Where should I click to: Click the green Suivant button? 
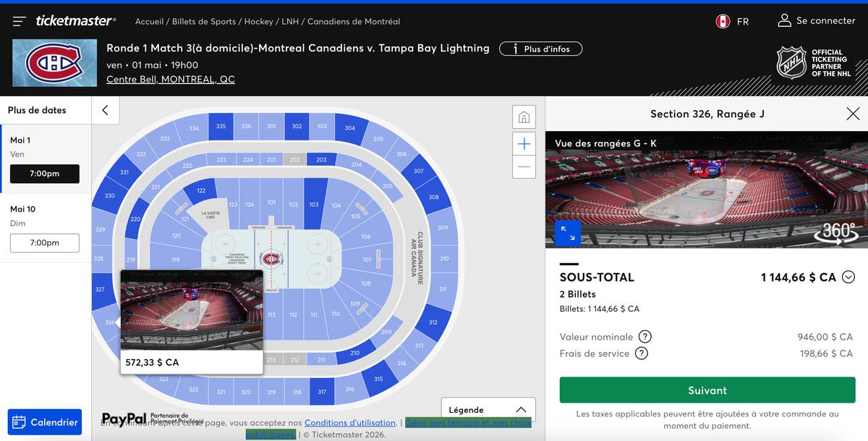707,390
